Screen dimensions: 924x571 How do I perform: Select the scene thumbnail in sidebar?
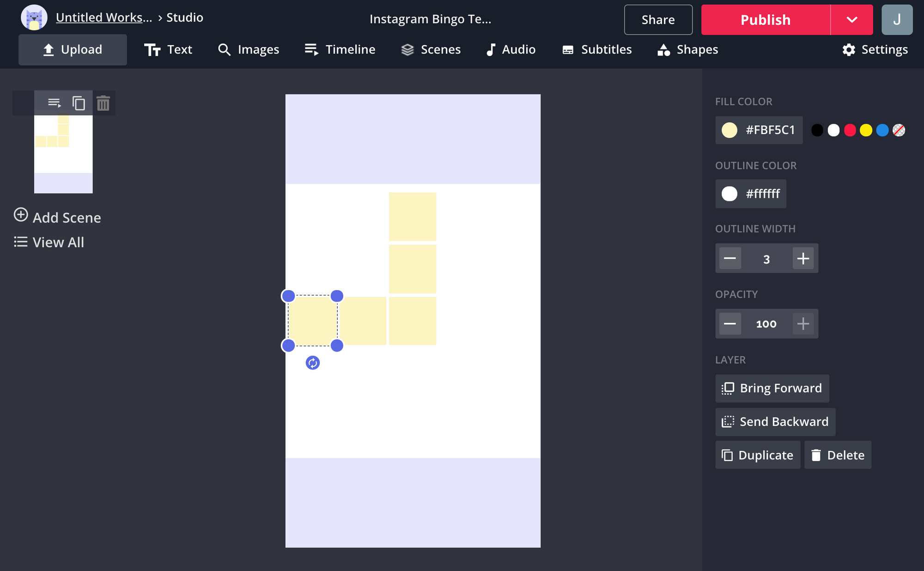tap(63, 154)
